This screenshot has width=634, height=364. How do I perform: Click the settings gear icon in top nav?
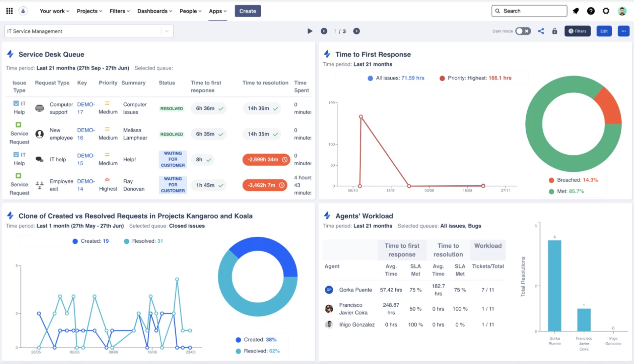(x=606, y=11)
